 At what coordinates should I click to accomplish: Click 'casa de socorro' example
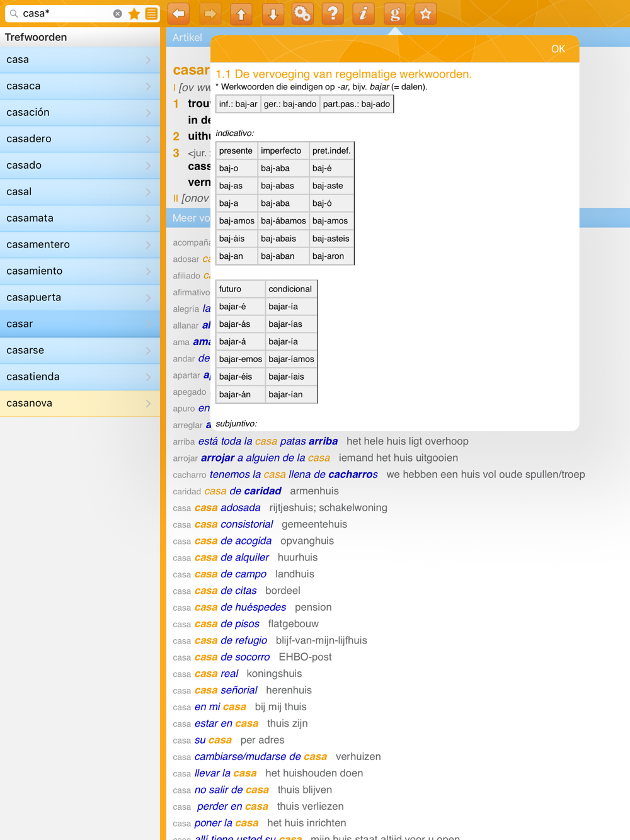pyautogui.click(x=232, y=657)
